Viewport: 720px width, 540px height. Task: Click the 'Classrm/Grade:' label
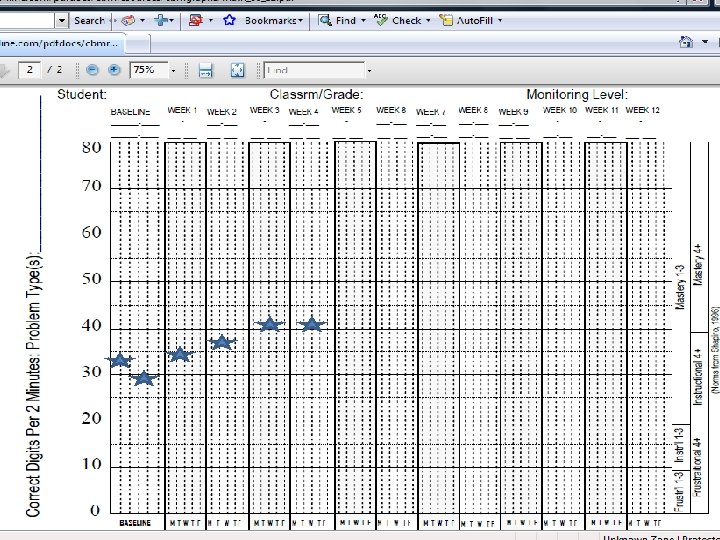316,95
